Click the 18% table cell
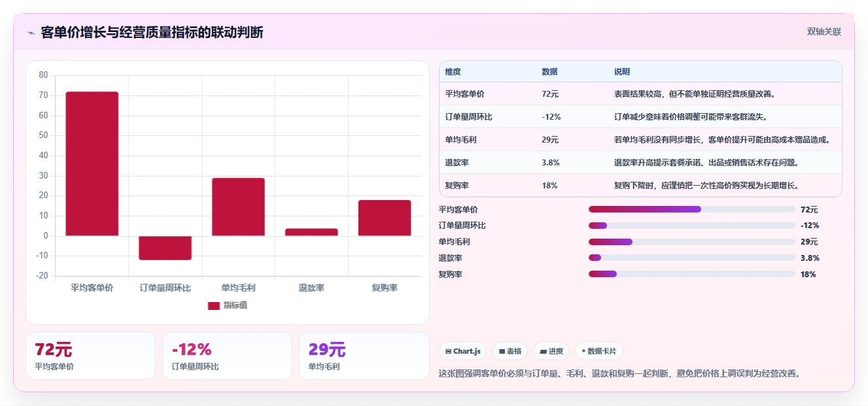Viewport: 868px width, 406px height. click(x=549, y=186)
